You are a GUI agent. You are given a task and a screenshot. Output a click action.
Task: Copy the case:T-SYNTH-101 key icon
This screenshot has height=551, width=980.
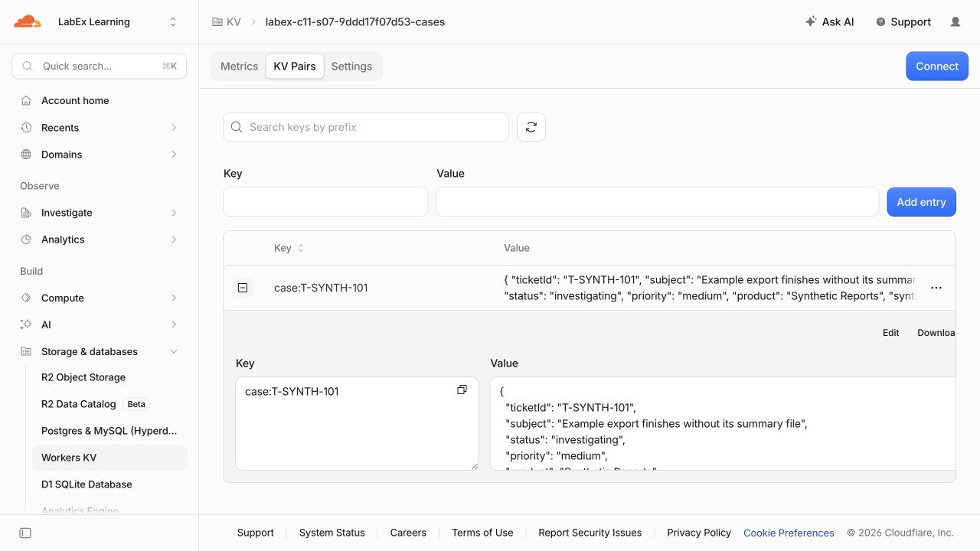(462, 390)
